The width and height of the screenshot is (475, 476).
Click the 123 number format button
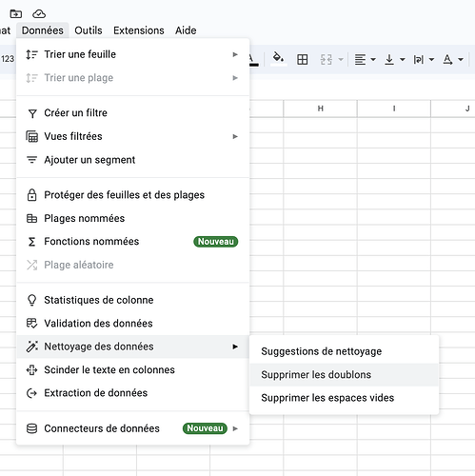click(8, 59)
